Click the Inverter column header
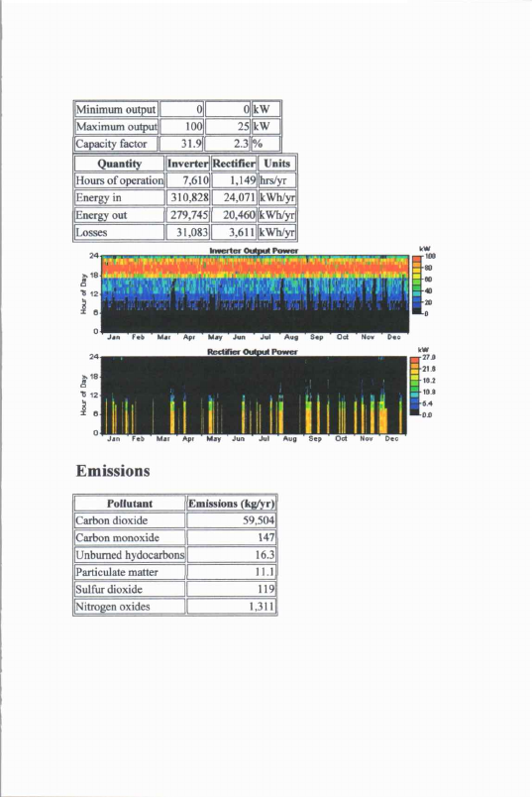 tap(187, 164)
